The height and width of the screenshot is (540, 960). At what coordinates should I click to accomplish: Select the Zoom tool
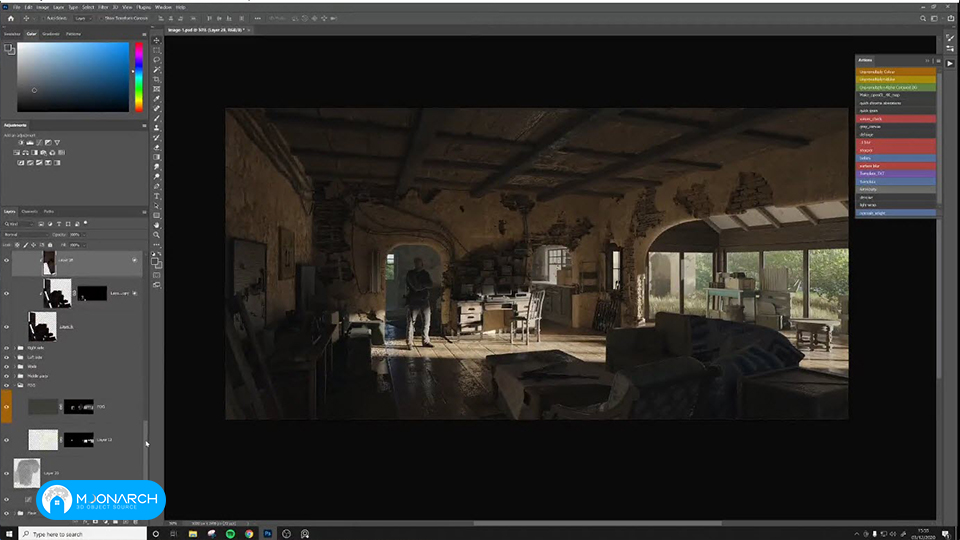[157, 235]
